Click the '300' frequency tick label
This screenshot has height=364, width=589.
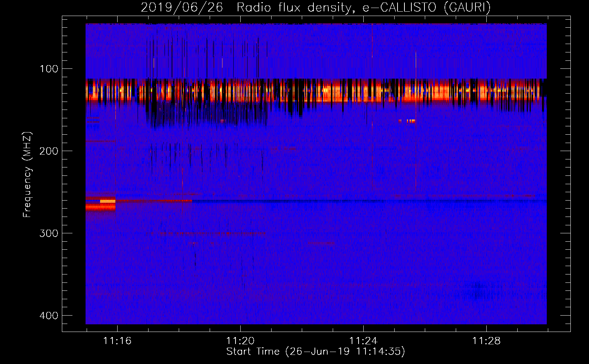tap(49, 233)
